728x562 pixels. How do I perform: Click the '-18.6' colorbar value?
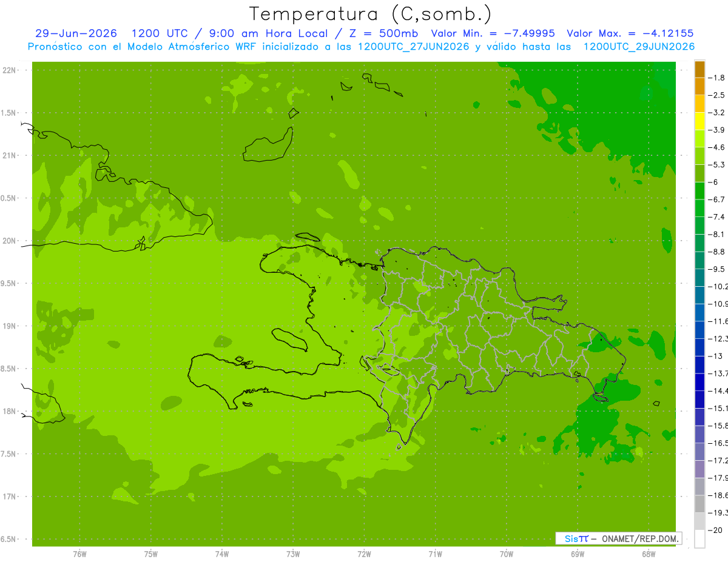[x=718, y=495]
